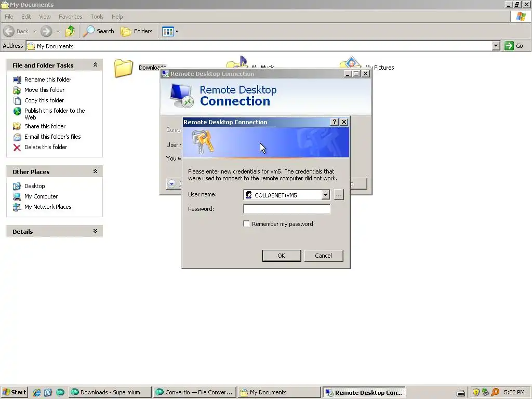
Task: Open the File menu
Action: (x=9, y=17)
